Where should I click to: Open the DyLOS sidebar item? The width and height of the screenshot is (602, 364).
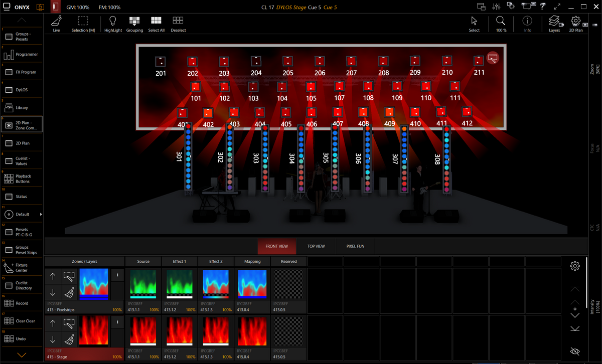coord(22,90)
